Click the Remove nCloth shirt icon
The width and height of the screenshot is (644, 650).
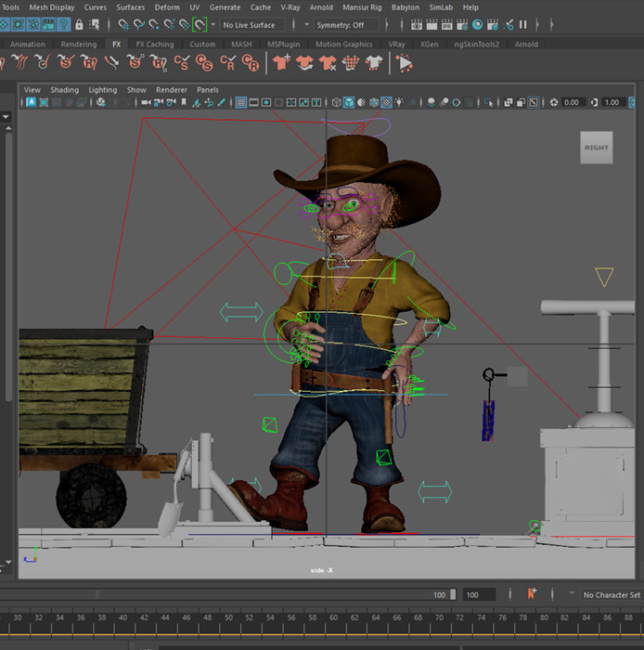328,63
